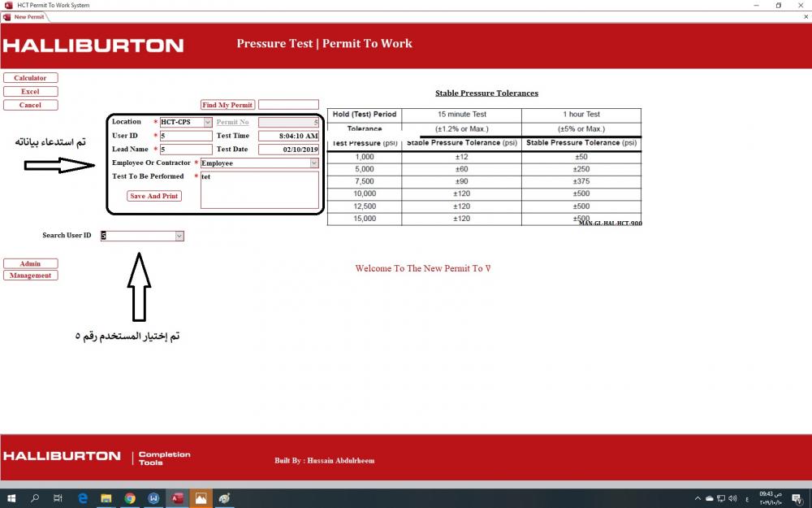Click the '(±1.2% or Max.)' tolerance cell
Image resolution: width=812 pixels, height=508 pixels.
462,128
